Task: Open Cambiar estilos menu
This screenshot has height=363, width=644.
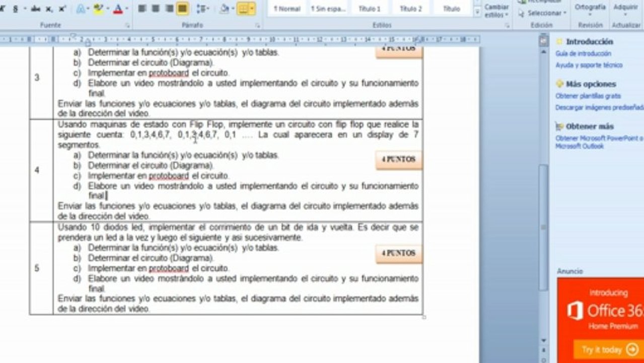Action: (x=496, y=10)
